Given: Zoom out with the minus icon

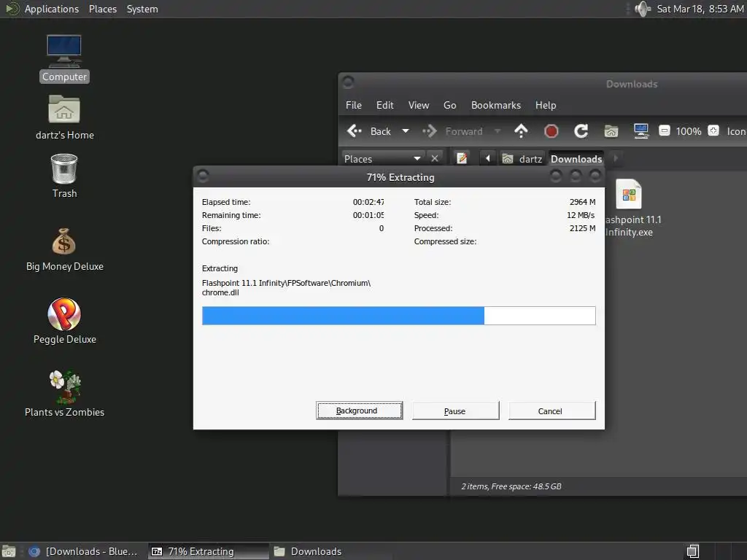Looking at the screenshot, I should pos(665,131).
